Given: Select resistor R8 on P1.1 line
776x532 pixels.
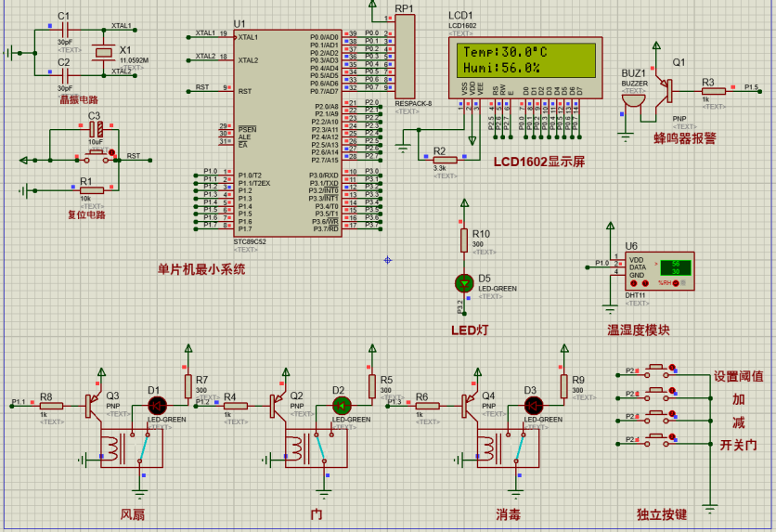Looking at the screenshot, I should 51,406.
